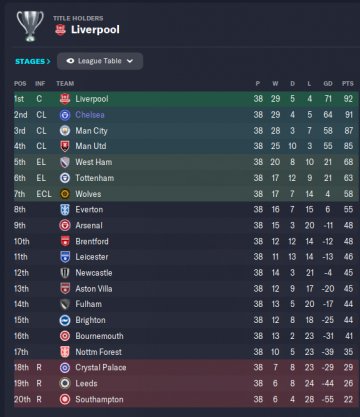Click the Newcastle striped crest icon

click(65, 273)
